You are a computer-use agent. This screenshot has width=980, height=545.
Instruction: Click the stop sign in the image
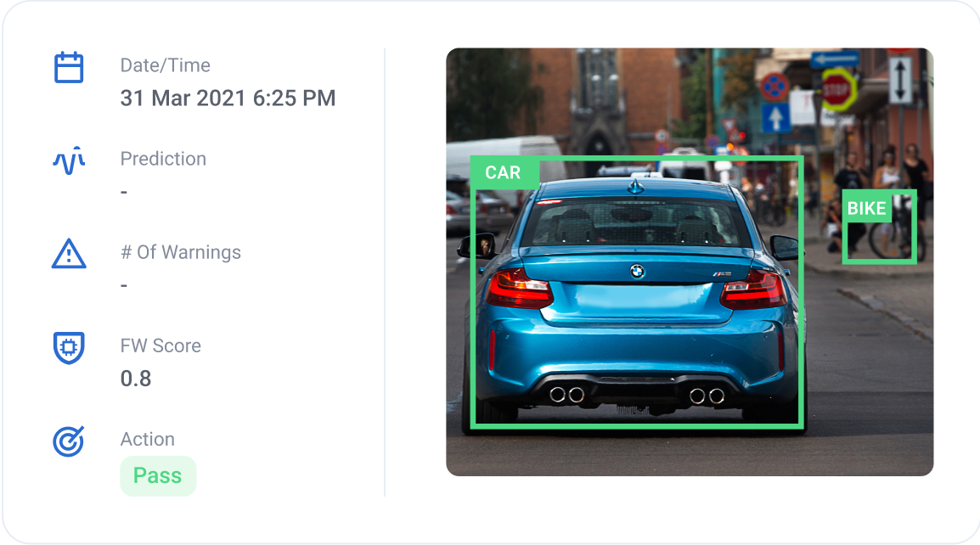(836, 89)
